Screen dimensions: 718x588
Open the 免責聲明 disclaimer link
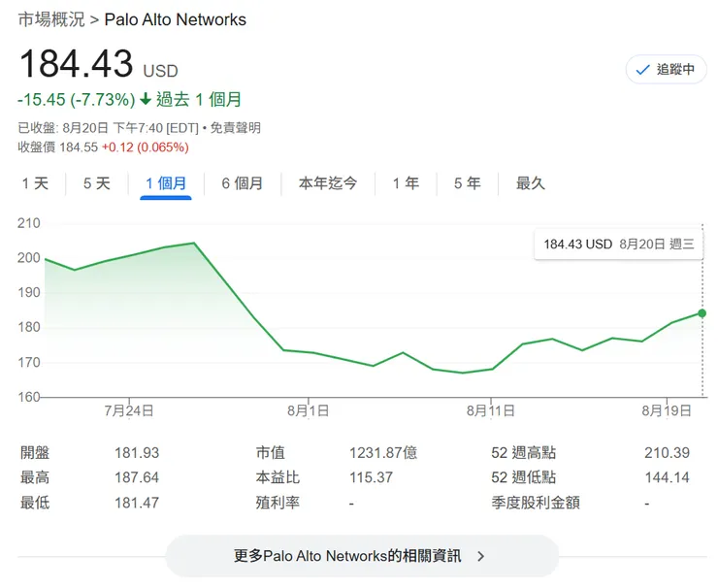point(236,128)
